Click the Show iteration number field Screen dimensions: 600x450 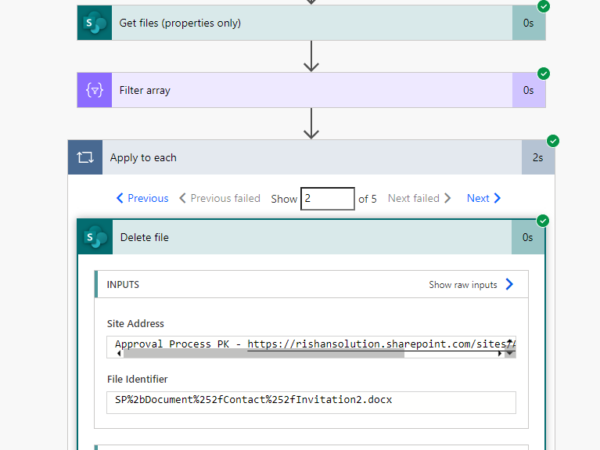327,198
